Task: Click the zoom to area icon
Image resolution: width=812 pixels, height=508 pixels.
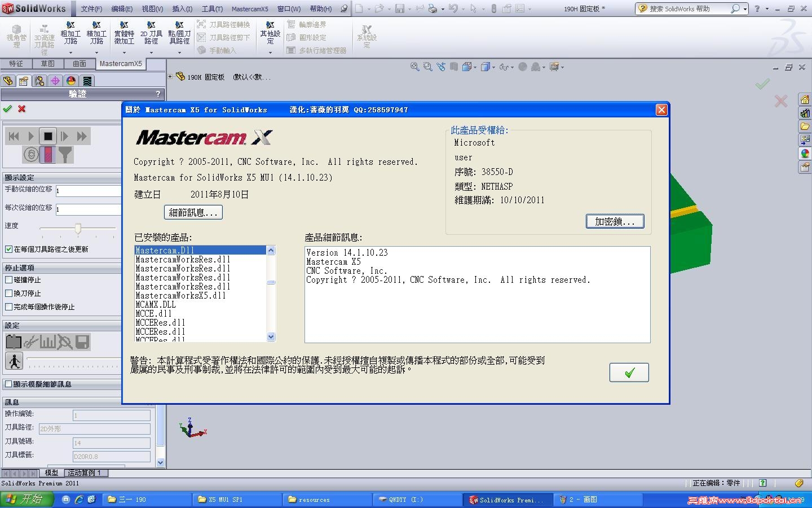Action: (x=428, y=67)
